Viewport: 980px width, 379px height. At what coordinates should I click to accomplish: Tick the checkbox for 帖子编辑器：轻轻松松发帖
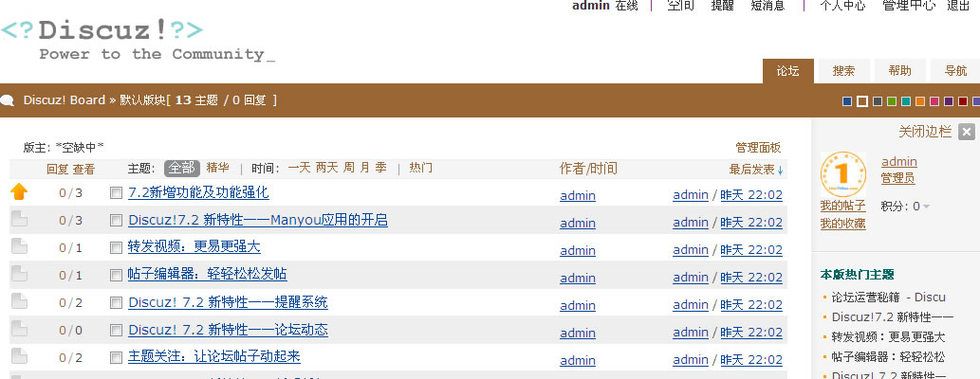click(116, 276)
